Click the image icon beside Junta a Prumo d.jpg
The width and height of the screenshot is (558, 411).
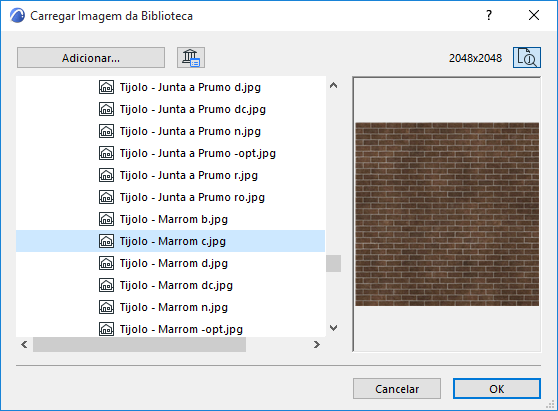coord(106,87)
